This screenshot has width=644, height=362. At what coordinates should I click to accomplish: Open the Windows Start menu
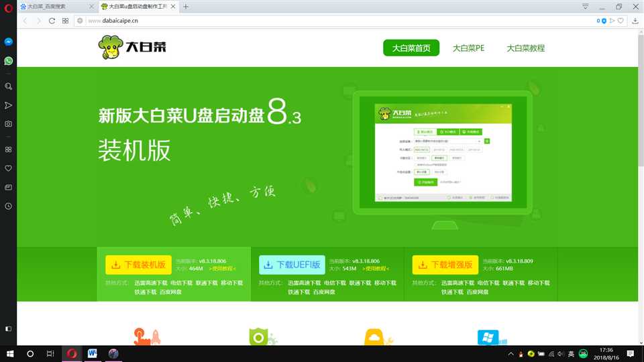click(x=10, y=354)
